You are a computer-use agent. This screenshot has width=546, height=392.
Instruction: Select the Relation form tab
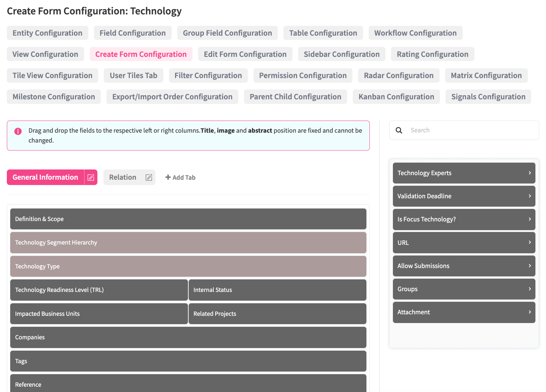122,177
